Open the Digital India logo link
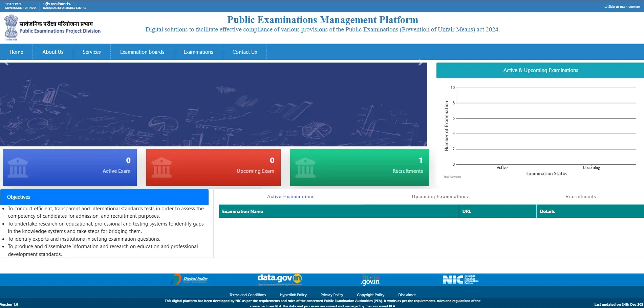Image resolution: width=644 pixels, height=308 pixels. 189,280
